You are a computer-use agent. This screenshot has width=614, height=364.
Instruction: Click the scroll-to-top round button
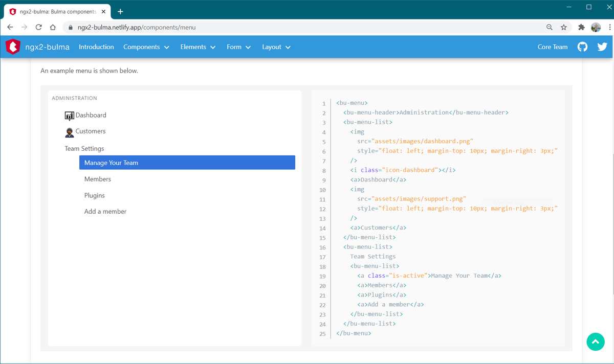tap(595, 342)
